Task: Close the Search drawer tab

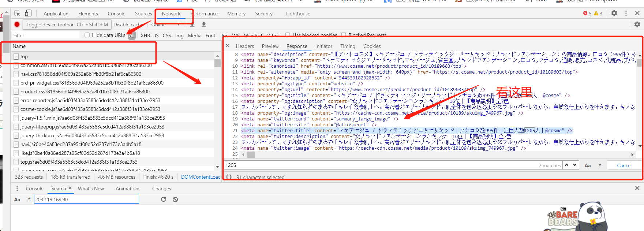Action: (x=70, y=188)
